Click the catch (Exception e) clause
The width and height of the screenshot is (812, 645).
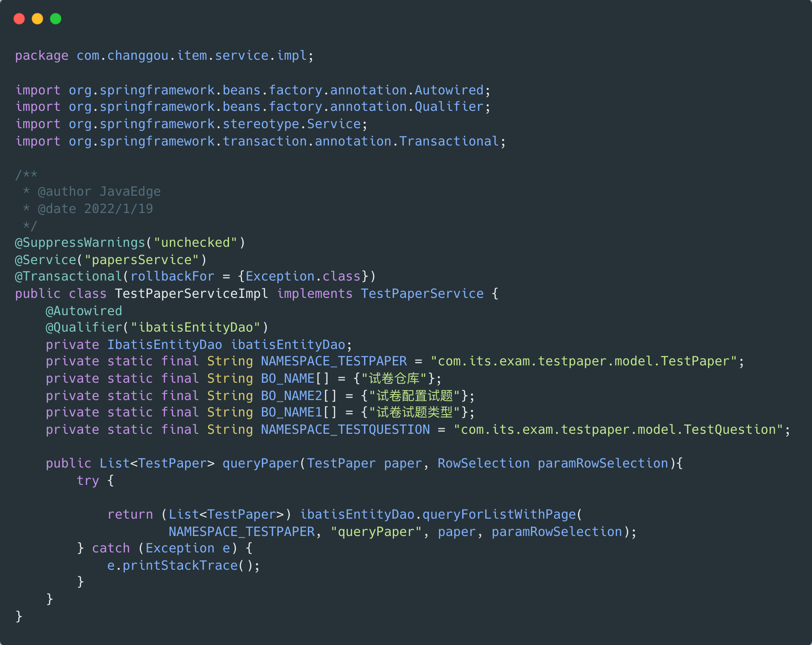[165, 548]
